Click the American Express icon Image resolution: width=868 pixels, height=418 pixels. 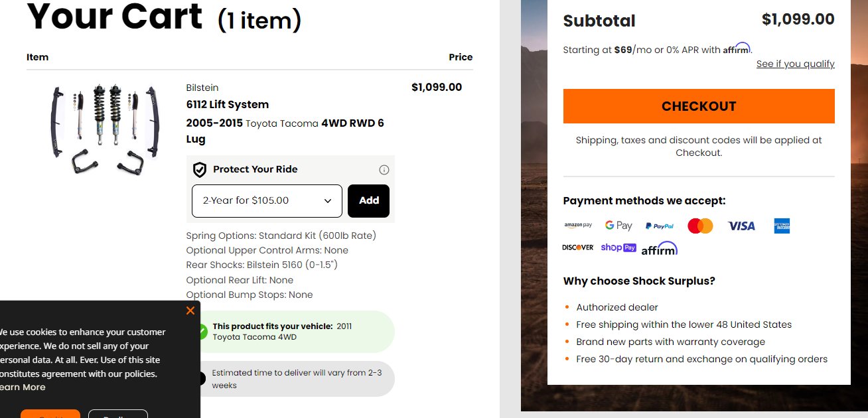click(782, 226)
